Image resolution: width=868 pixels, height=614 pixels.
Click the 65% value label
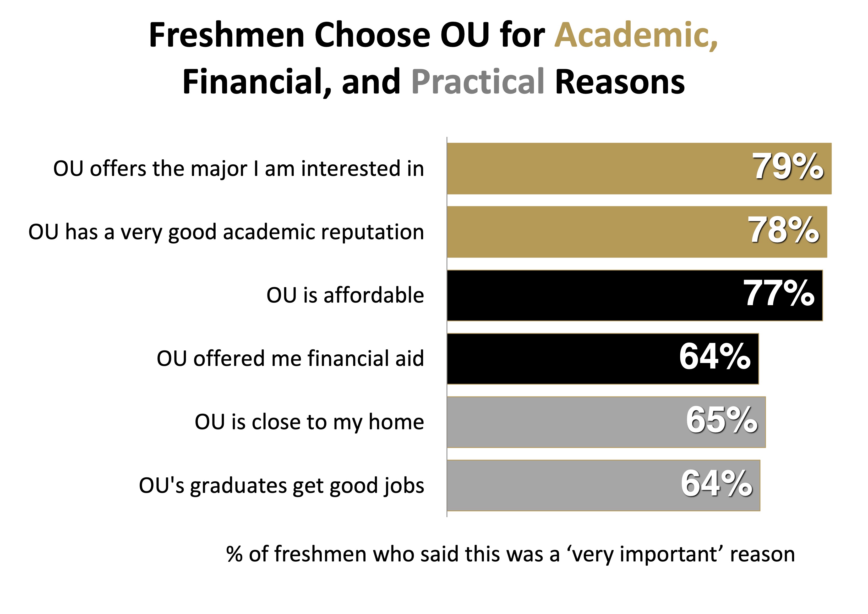[722, 420]
